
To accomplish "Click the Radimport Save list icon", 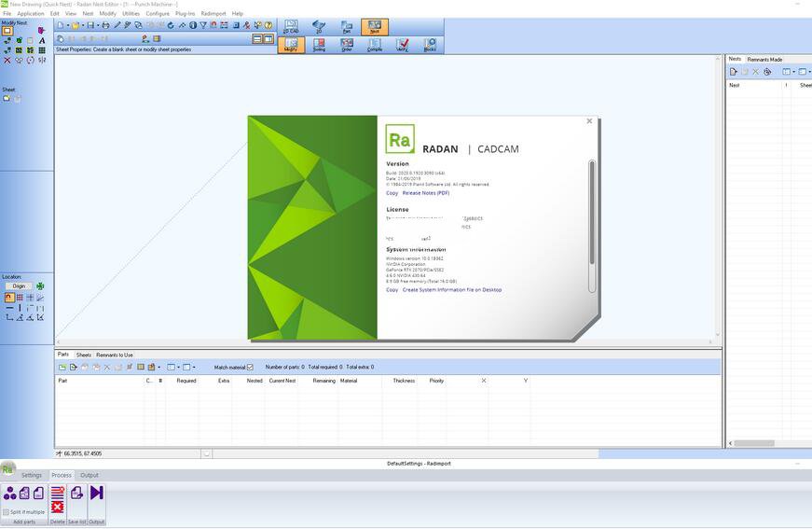I will 76,493.
